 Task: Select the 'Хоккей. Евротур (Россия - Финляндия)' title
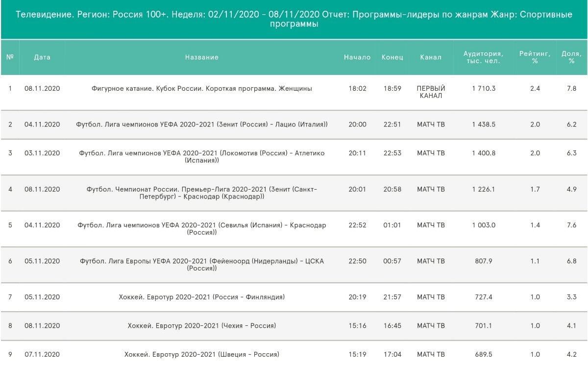tap(202, 297)
